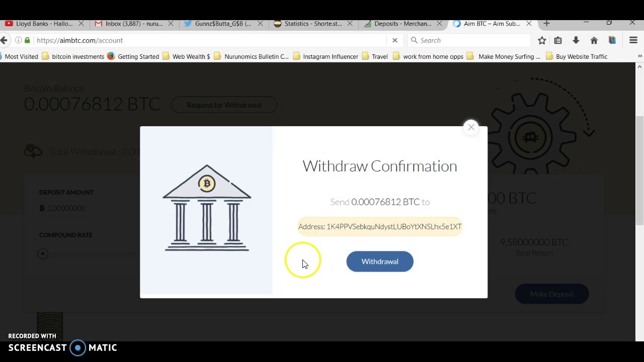Show more bookmarks with the chevron
The width and height of the screenshot is (644, 362).
[x=639, y=56]
